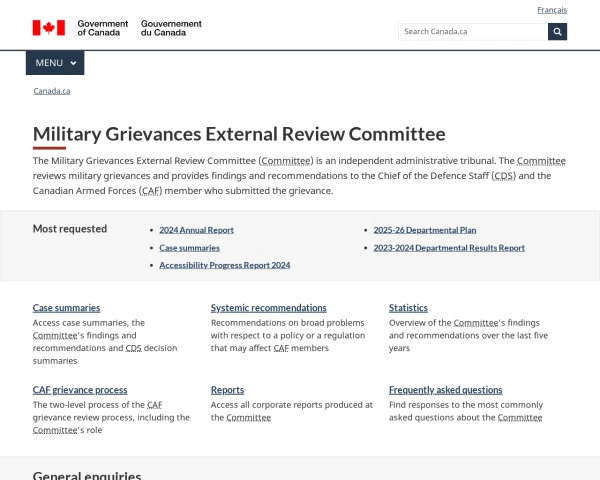Open the Canada.ca breadcrumb link
This screenshot has width=600, height=480.
tap(52, 91)
